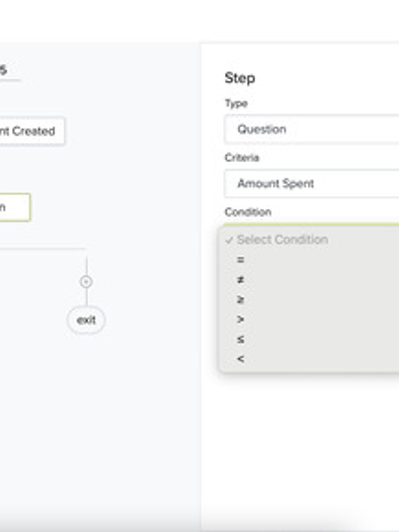This screenshot has height=532, width=399.
Task: Open the Type dropdown showing Question
Action: 311,129
